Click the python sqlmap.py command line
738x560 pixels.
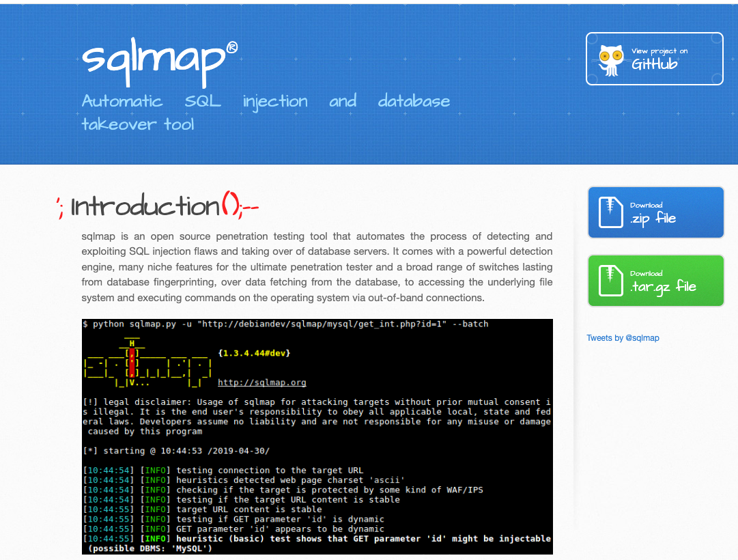(285, 324)
